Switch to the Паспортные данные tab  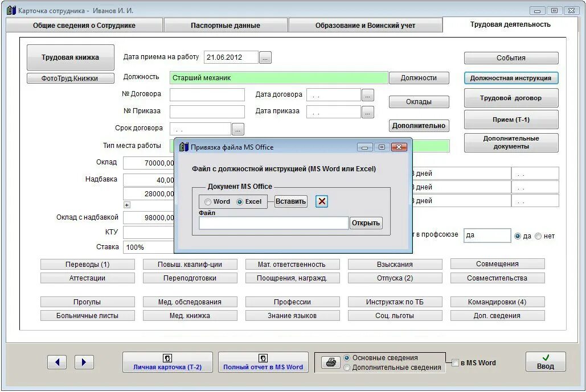225,24
